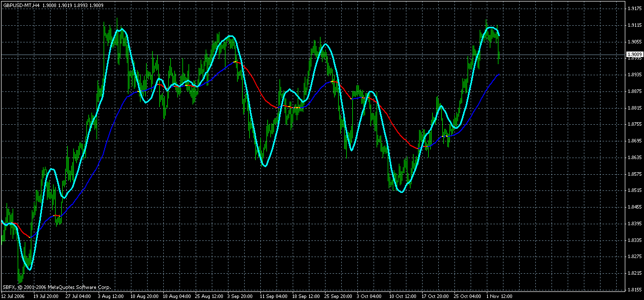Click the 1.8695 price scale label
644x300 pixels.
click(634, 141)
